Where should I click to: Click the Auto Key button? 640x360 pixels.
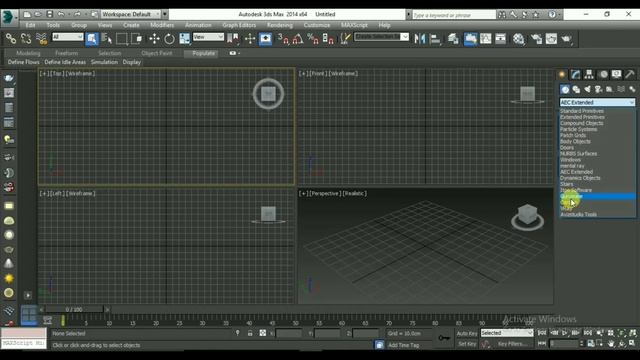467,333
